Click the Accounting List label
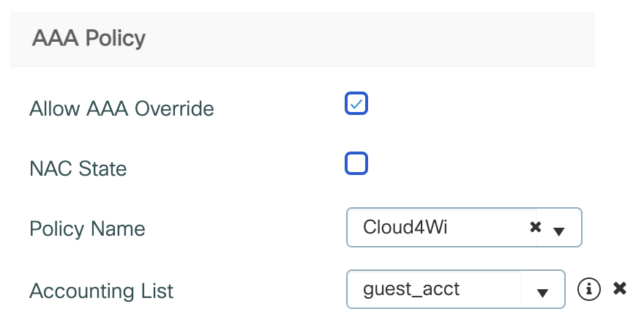 101,291
